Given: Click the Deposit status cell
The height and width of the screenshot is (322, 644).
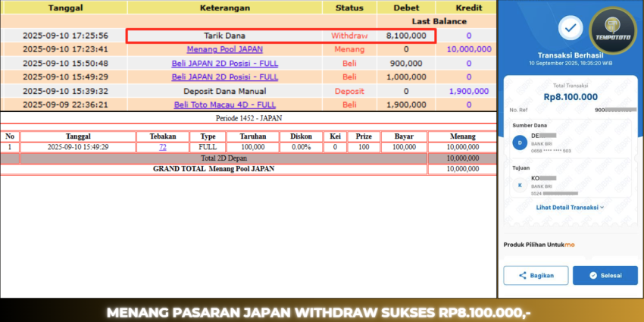Looking at the screenshot, I should [349, 91].
